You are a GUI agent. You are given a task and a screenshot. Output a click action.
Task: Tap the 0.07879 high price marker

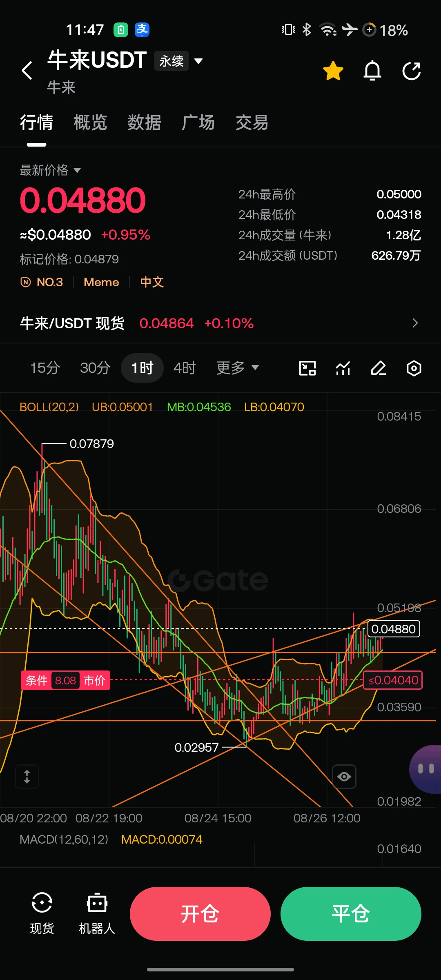click(x=92, y=444)
